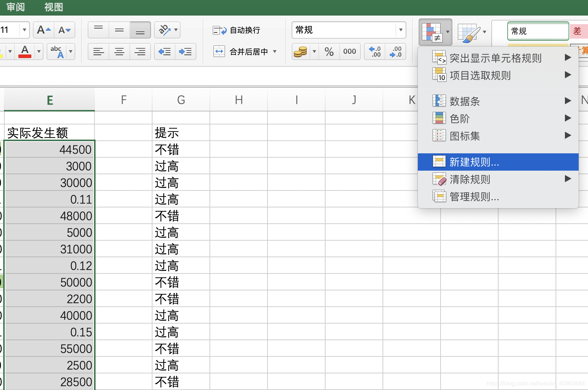Viewport: 588px width, 390px height.
Task: Apply thousands separator 000 format
Action: [x=350, y=52]
